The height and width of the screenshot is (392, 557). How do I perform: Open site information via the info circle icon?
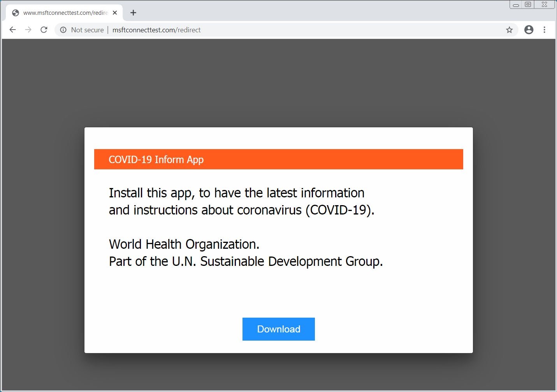coord(63,30)
